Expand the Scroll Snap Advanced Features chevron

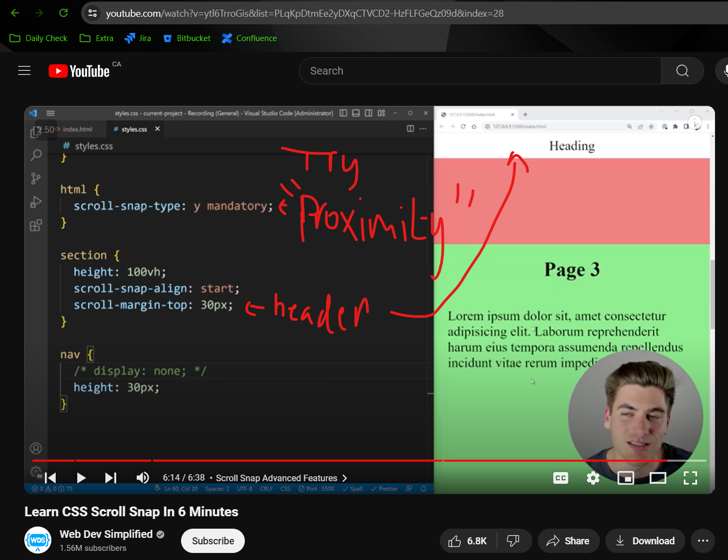[344, 478]
